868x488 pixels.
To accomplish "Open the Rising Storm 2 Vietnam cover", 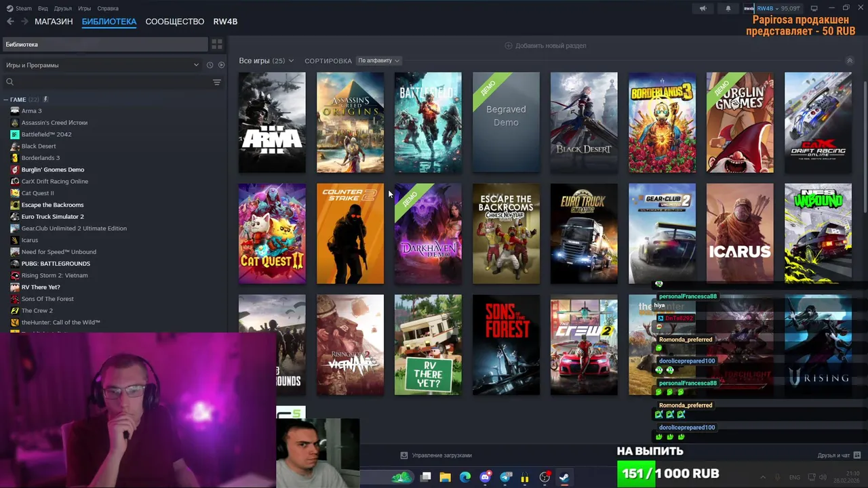I will coord(350,345).
